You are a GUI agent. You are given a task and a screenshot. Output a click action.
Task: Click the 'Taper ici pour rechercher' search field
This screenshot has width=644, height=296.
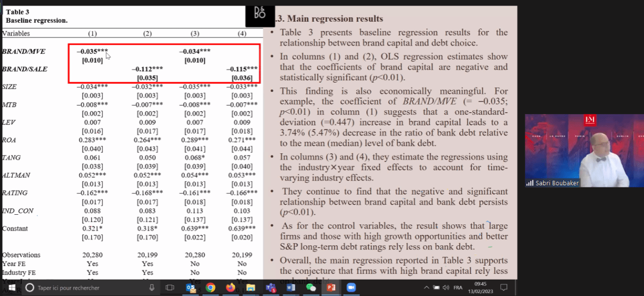pyautogui.click(x=86, y=288)
